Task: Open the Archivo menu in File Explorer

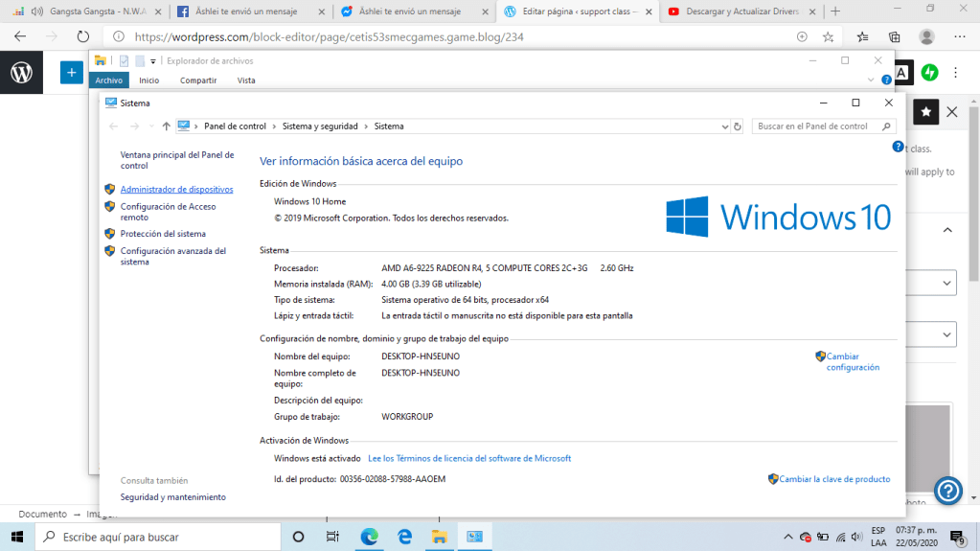Action: pyautogui.click(x=108, y=80)
